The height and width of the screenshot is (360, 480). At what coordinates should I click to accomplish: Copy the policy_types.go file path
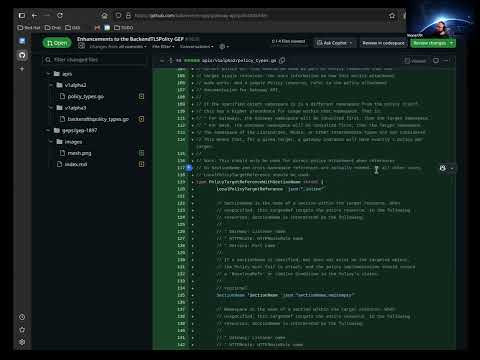[282, 60]
